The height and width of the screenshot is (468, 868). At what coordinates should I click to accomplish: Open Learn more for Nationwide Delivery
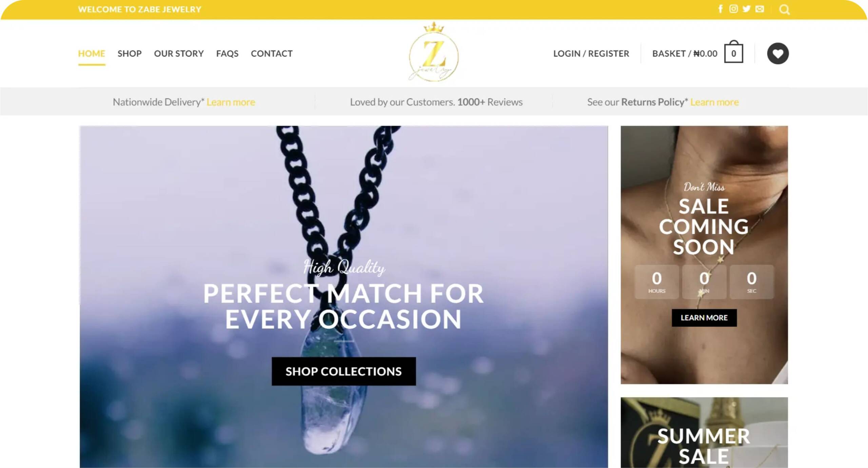tap(231, 102)
